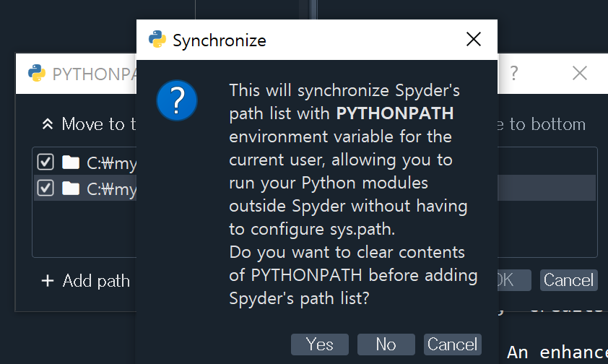The height and width of the screenshot is (364, 608).
Task: Click the help question mark in the PYTHONPATH window
Action: (514, 73)
